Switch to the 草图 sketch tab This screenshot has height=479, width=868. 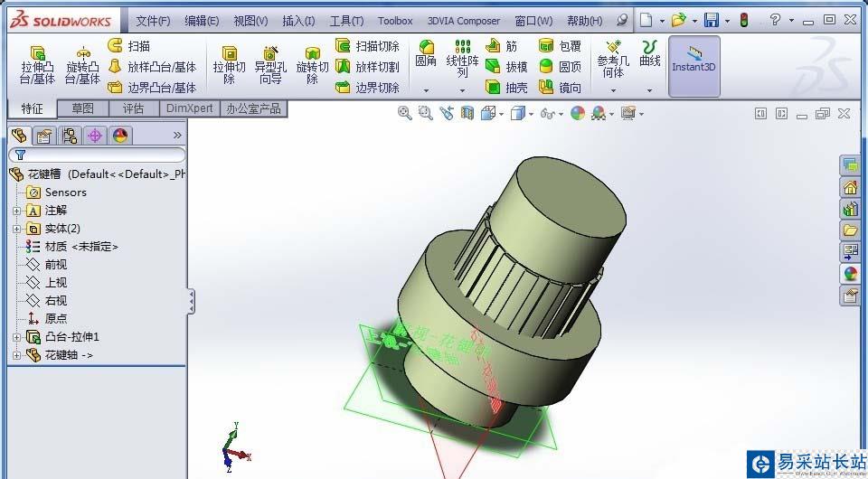tap(83, 109)
